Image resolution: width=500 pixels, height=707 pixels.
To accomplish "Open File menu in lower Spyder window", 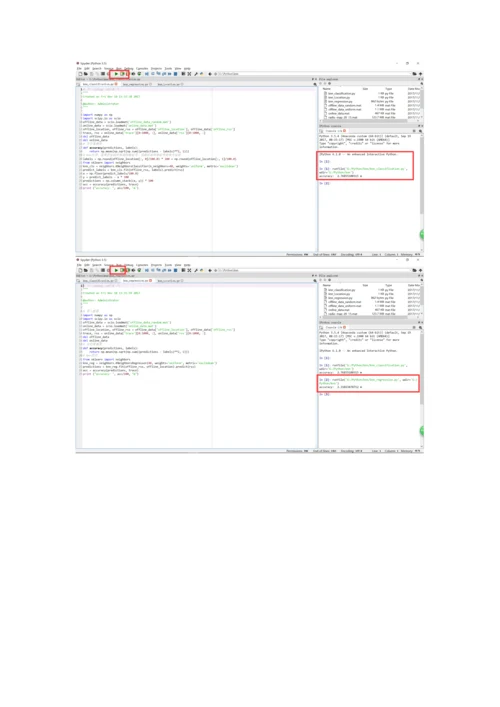I will pos(79,265).
